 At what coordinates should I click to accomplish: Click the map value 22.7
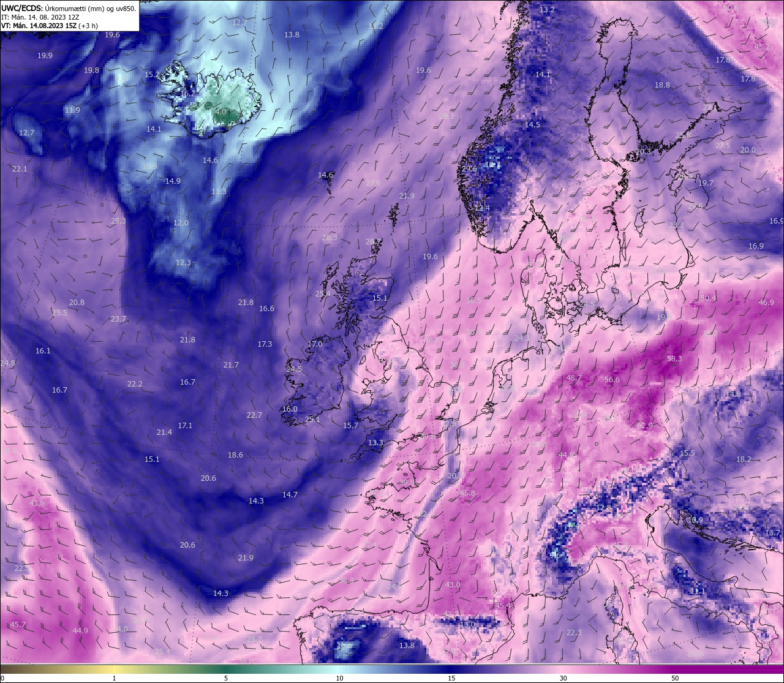point(254,415)
